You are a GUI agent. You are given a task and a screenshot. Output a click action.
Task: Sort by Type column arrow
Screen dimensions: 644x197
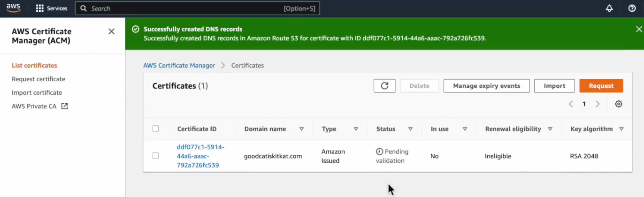coord(356,129)
